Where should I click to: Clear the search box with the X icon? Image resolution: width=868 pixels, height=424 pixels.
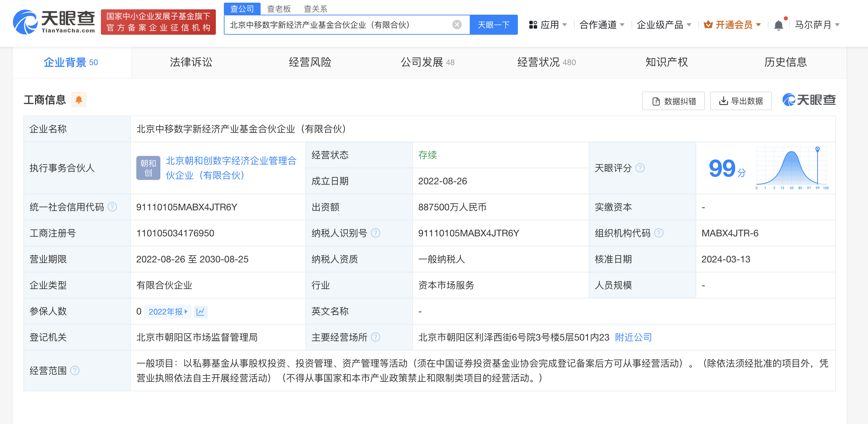click(457, 25)
